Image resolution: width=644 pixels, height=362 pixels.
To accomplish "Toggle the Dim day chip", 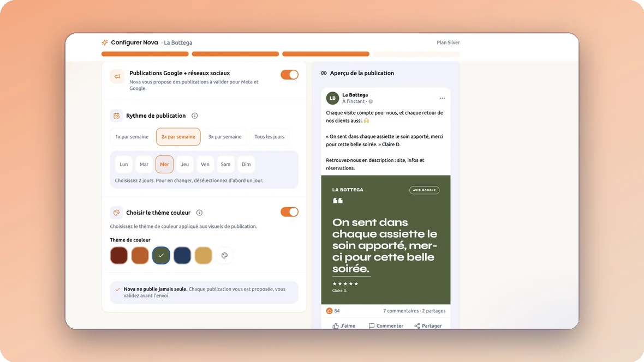I will pos(246,164).
